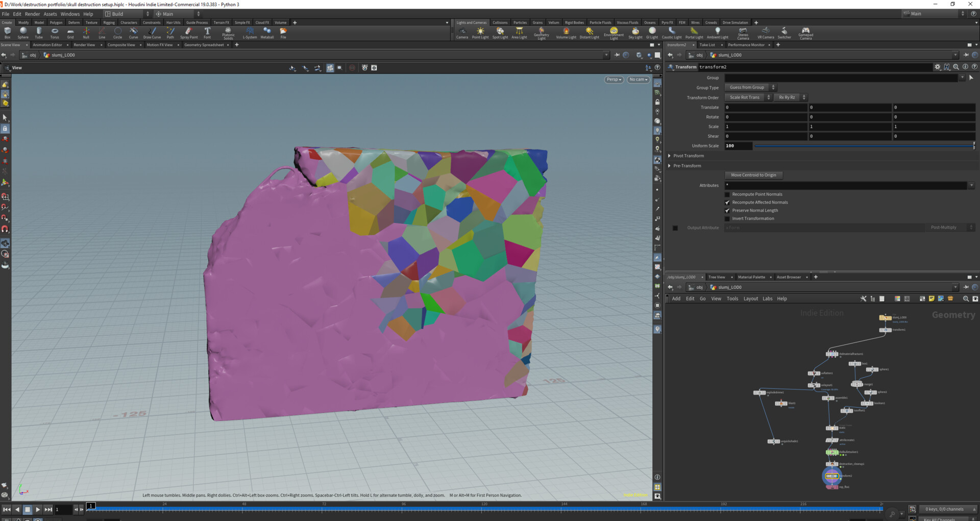Create a Camera from the shelf

point(462,33)
